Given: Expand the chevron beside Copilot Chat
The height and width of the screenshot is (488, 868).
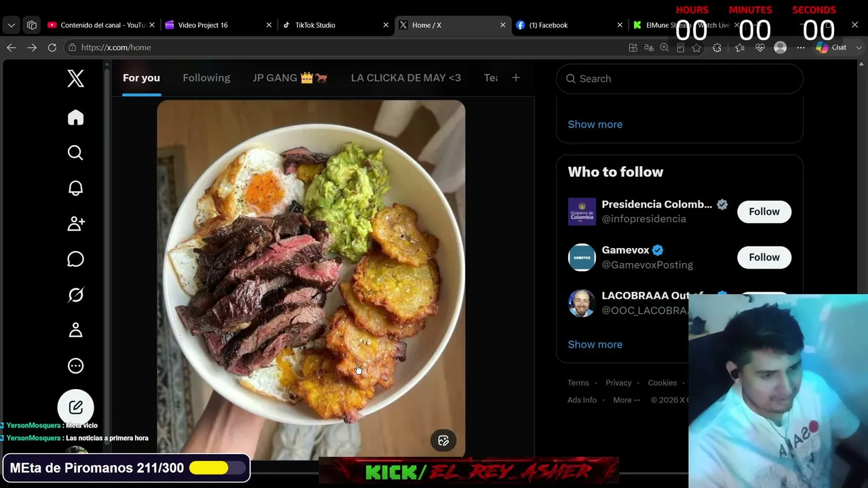Looking at the screenshot, I should pos(859,47).
